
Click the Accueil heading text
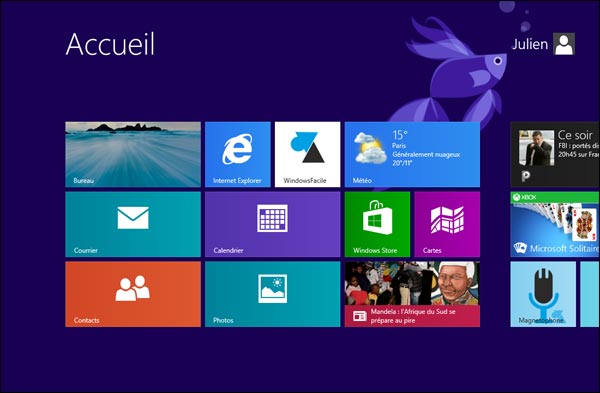110,44
